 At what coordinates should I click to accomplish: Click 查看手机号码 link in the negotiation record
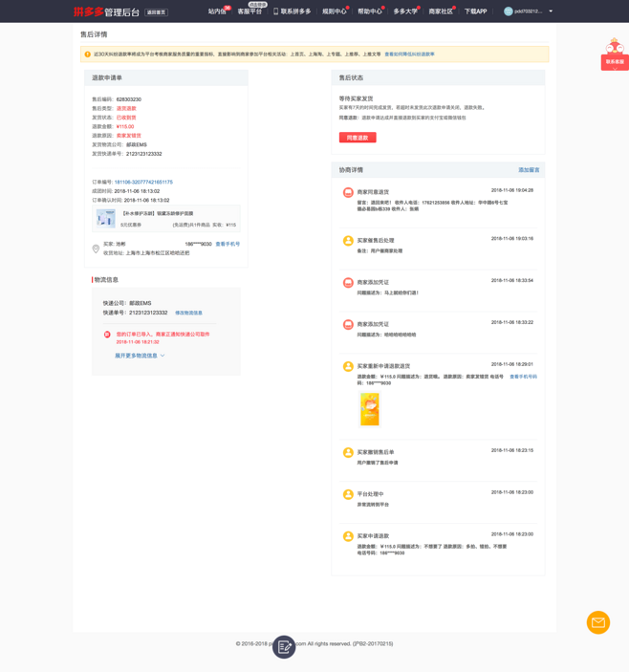tap(523, 377)
